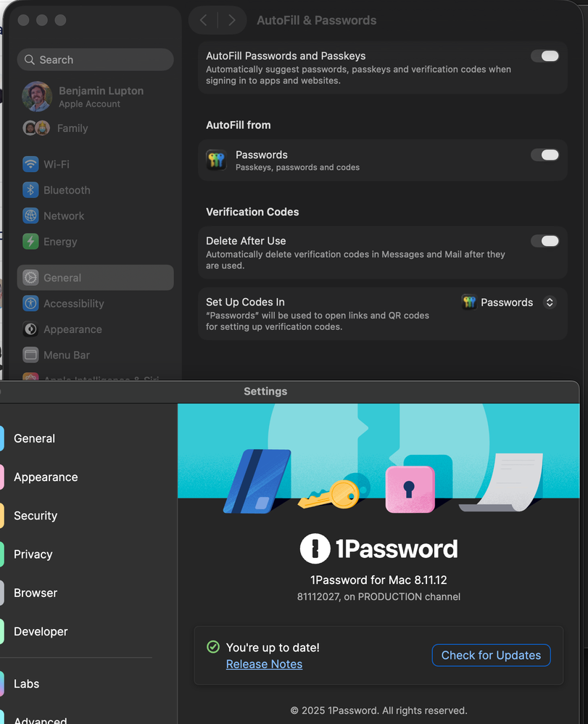
Task: Go forward using the right chevron
Action: pyautogui.click(x=231, y=20)
